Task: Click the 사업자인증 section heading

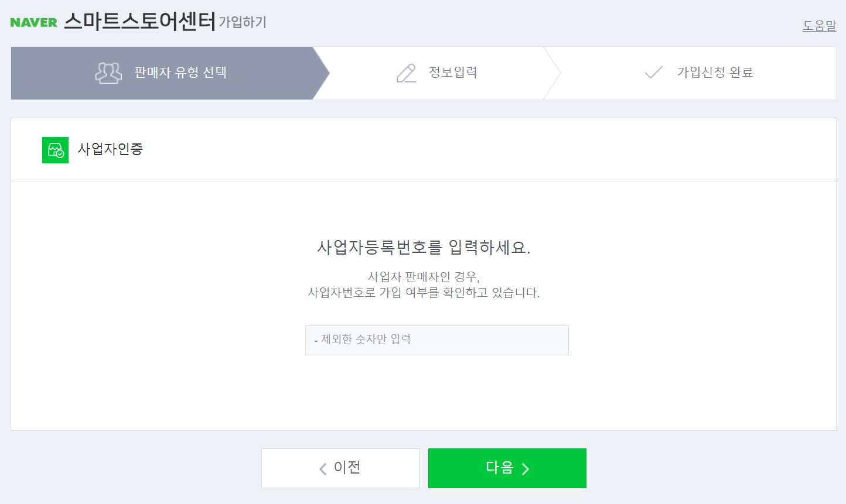Action: (x=110, y=149)
